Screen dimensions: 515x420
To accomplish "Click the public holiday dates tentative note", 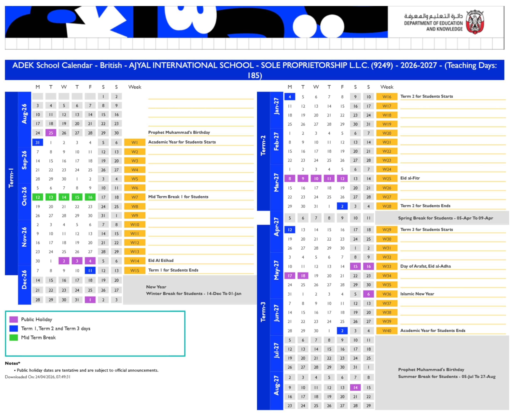I will tap(88, 370).
